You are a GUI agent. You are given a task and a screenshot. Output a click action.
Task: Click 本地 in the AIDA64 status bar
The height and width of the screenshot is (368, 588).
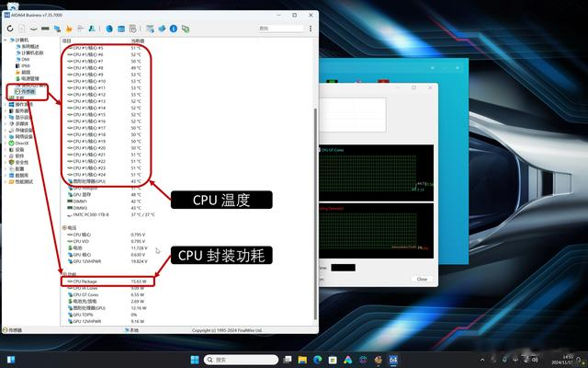pos(131,330)
